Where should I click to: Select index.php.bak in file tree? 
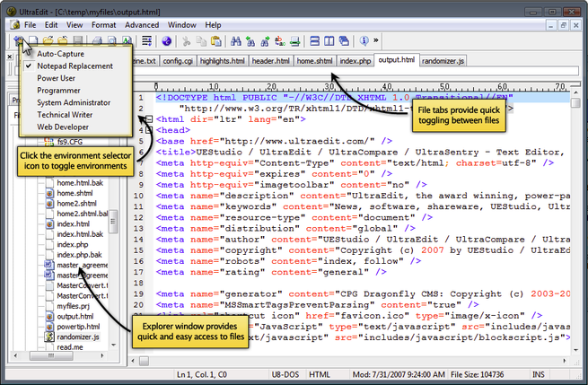click(79, 255)
